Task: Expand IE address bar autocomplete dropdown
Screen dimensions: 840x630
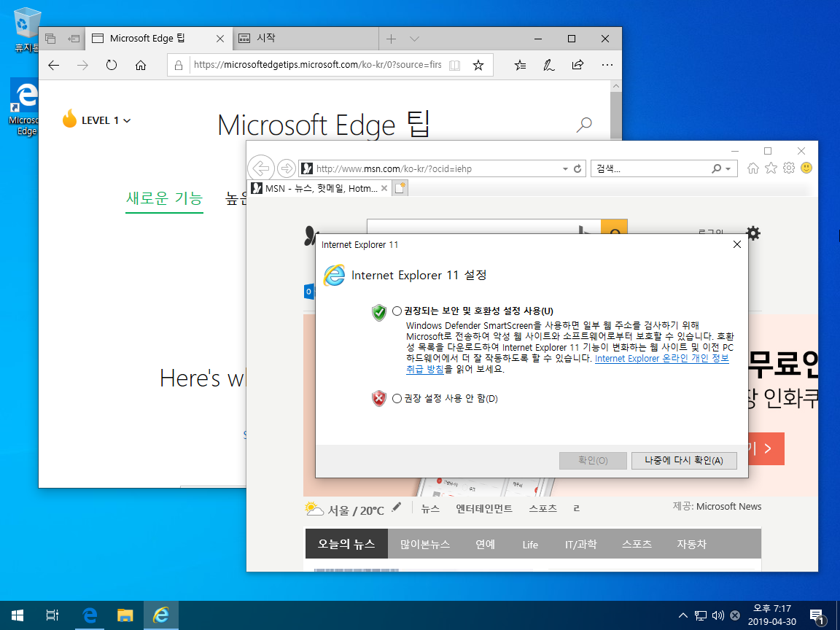Action: (x=565, y=168)
